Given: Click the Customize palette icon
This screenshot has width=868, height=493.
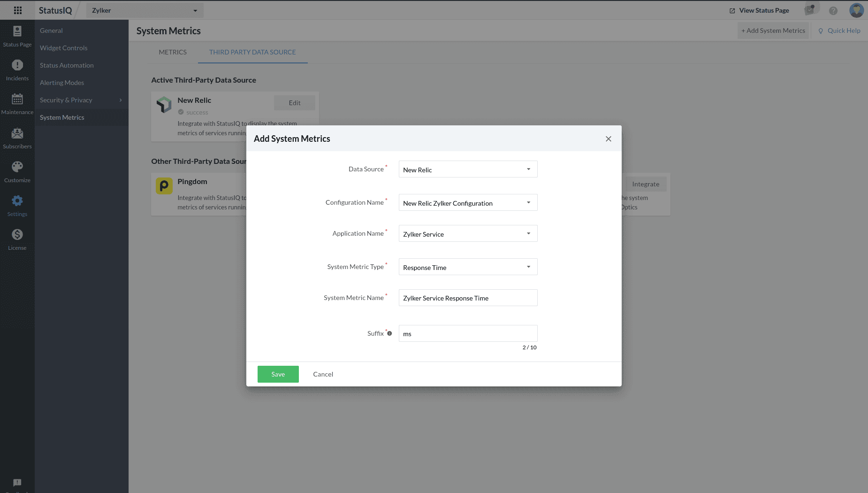Looking at the screenshot, I should pos(17,167).
